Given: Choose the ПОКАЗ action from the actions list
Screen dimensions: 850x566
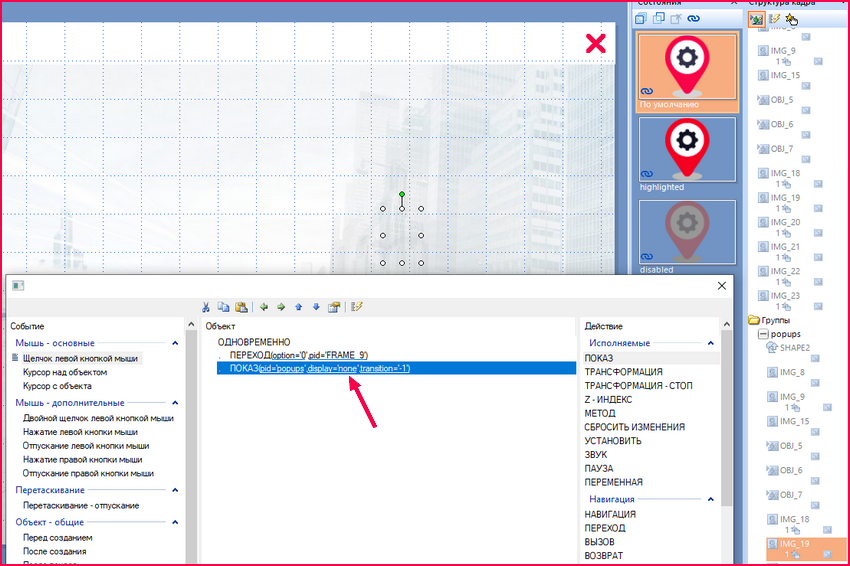Looking at the screenshot, I should (x=598, y=358).
